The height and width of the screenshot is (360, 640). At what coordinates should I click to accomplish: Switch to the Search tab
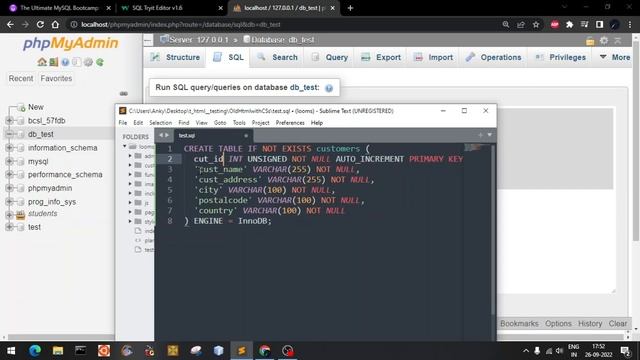point(278,58)
